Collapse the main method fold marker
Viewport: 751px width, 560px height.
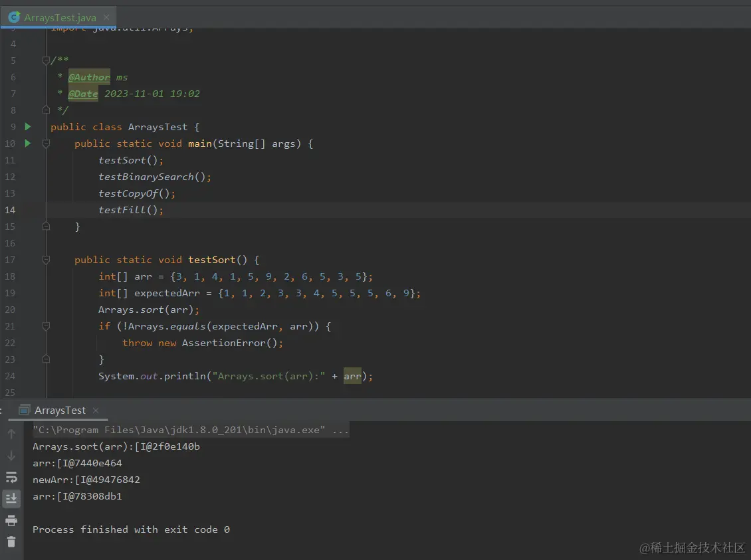(46, 143)
